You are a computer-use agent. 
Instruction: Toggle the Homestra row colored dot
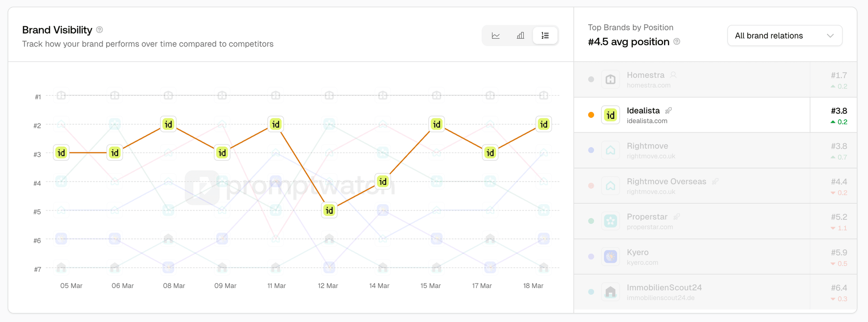[590, 79]
